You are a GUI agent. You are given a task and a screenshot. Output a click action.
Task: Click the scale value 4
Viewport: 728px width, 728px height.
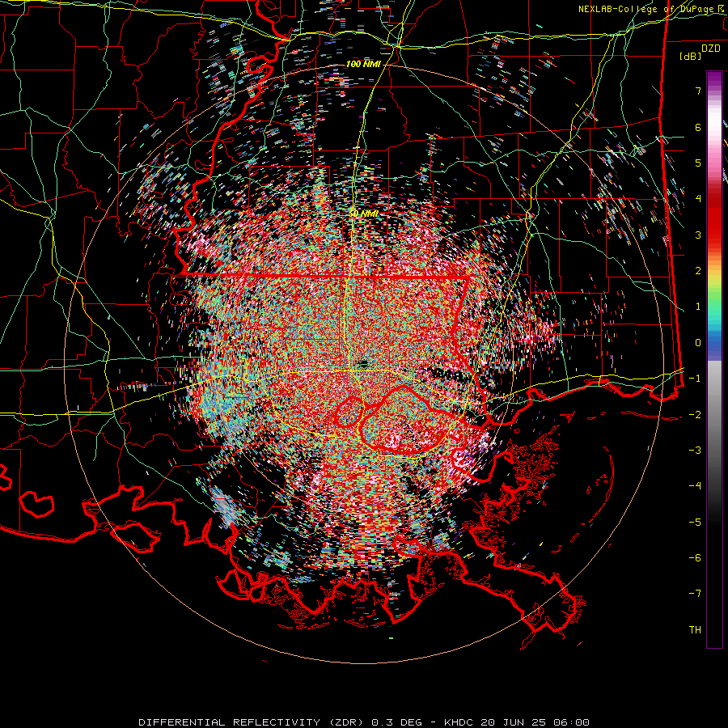[698, 199]
